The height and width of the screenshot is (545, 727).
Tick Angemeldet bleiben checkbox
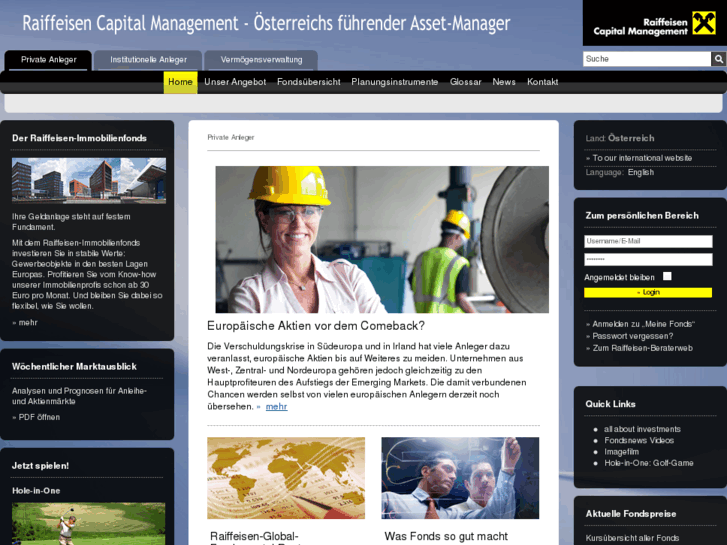[667, 276]
